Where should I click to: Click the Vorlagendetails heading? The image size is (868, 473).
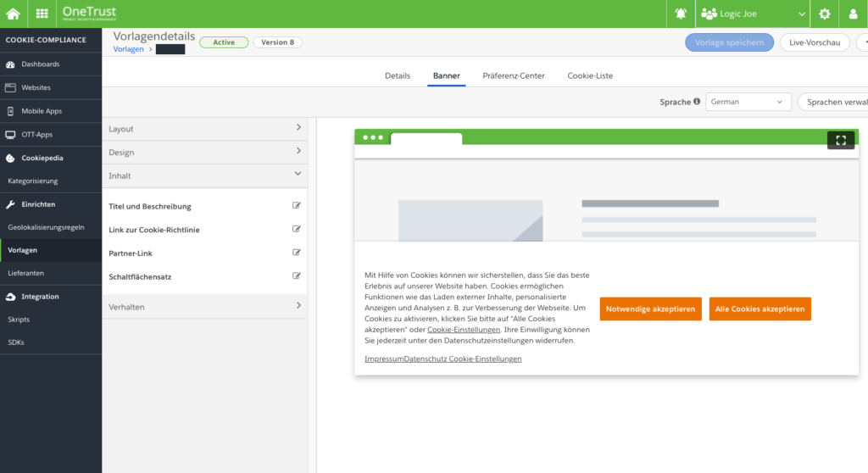click(154, 36)
